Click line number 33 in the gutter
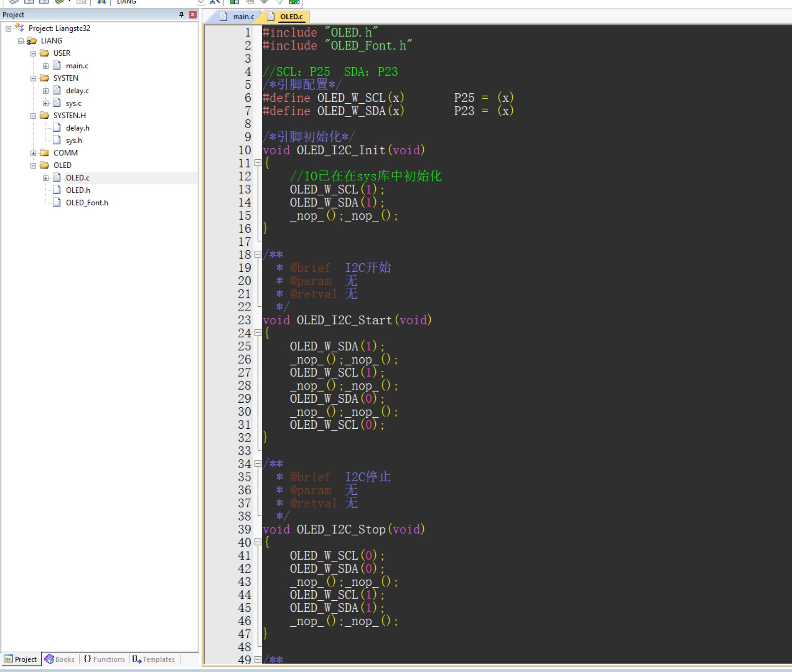The height and width of the screenshot is (672, 792). pos(244,451)
